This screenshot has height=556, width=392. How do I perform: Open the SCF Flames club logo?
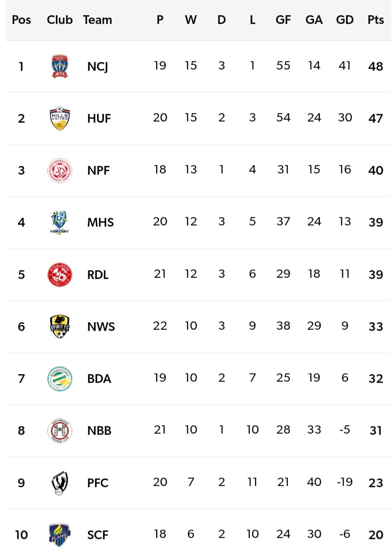tap(59, 535)
